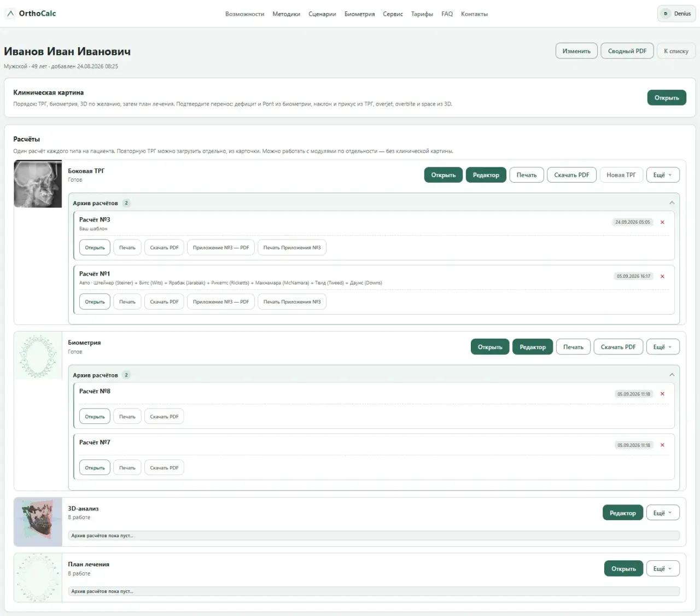Open Ещё dropdown in 3D-анализ row
This screenshot has height=616, width=700.
tap(663, 513)
